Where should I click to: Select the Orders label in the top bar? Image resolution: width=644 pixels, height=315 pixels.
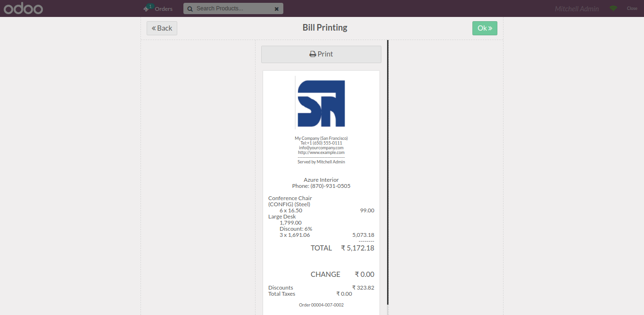point(164,8)
